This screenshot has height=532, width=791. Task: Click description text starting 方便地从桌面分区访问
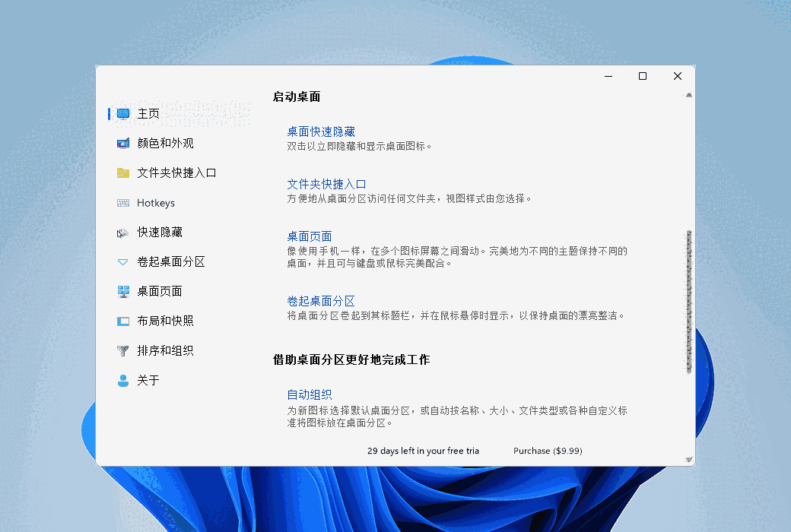point(409,199)
